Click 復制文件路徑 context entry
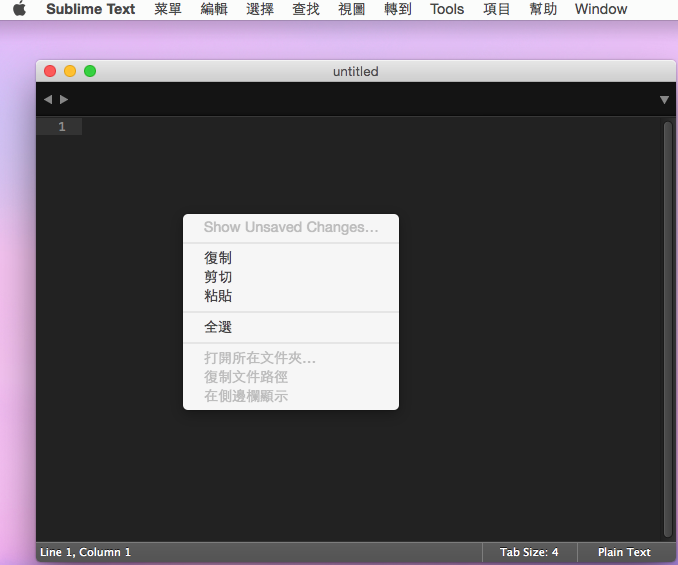This screenshot has width=678, height=565. [x=291, y=377]
